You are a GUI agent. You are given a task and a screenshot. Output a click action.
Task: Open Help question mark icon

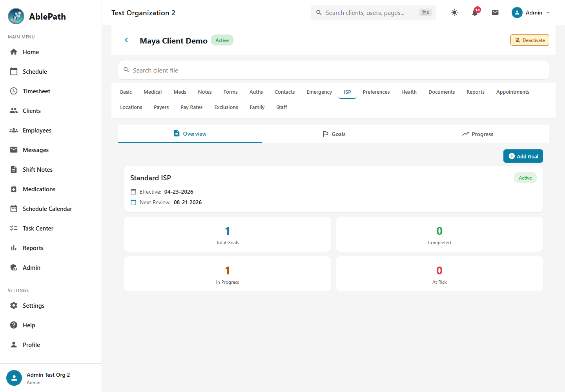(14, 325)
